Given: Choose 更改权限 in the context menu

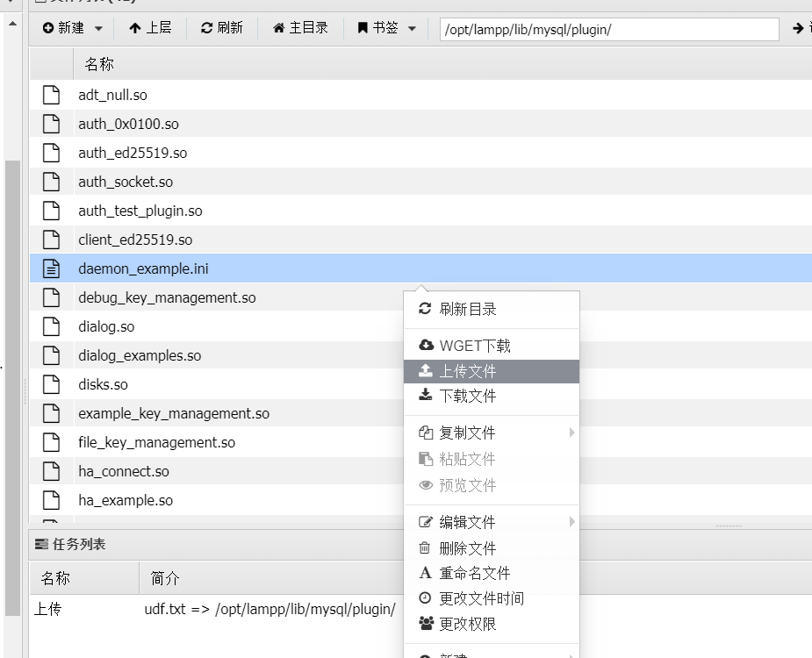Looking at the screenshot, I should tap(492, 625).
